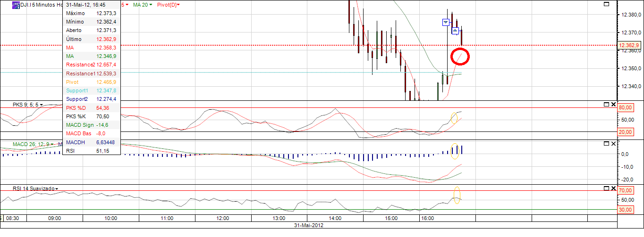This screenshot has width=644, height=237.
Task: Click the Mínimo 12.362,4 row
Action: [91, 22]
